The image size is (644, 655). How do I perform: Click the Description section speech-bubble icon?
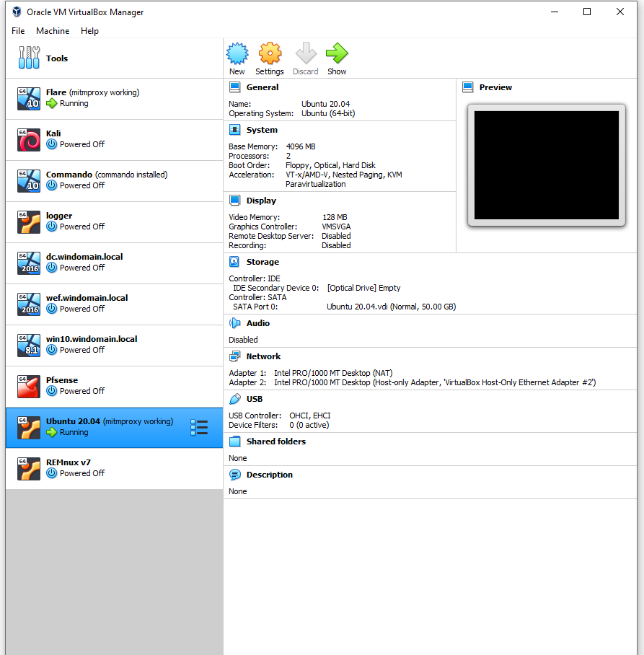(x=234, y=475)
